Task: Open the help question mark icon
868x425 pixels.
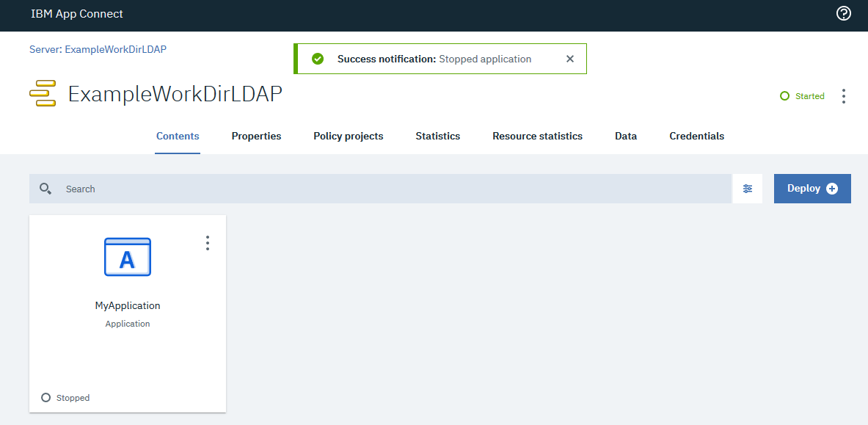Action: pyautogui.click(x=843, y=14)
